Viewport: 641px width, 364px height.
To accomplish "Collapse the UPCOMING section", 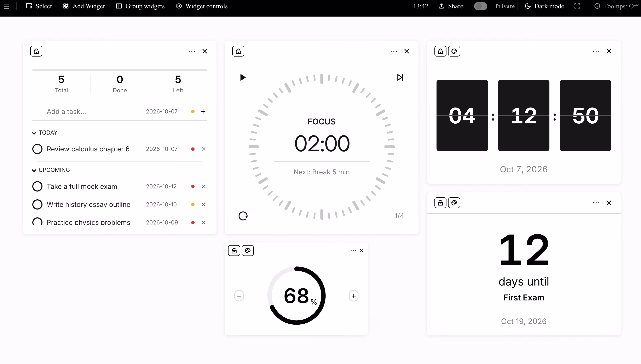I will click(x=51, y=170).
